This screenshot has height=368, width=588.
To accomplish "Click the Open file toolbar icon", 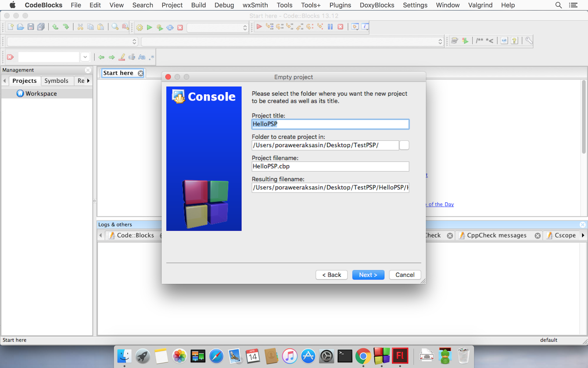I will [x=21, y=27].
